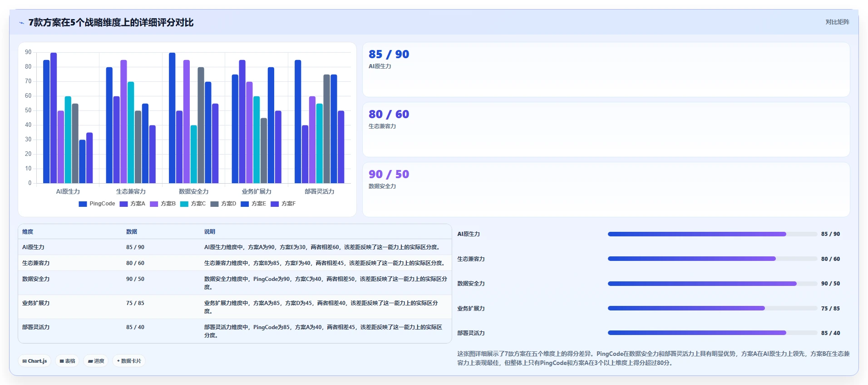The height and width of the screenshot is (385, 868).
Task: Toggle 方案D series in chart legend
Action: click(223, 204)
